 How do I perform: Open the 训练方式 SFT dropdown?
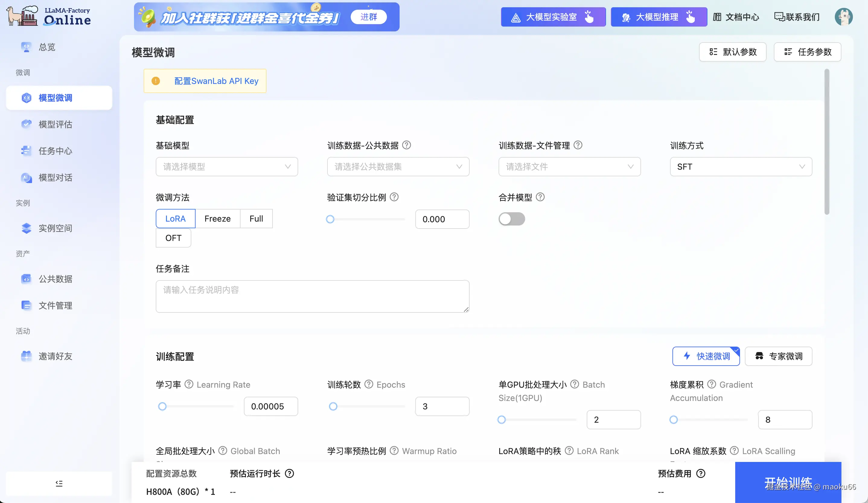pos(741,167)
